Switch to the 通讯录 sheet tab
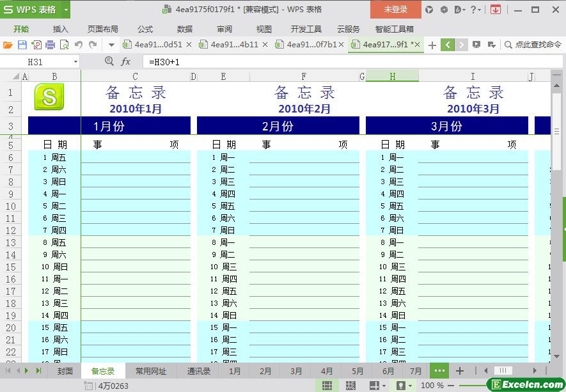Screen dimensions: 566x392 tap(198, 371)
